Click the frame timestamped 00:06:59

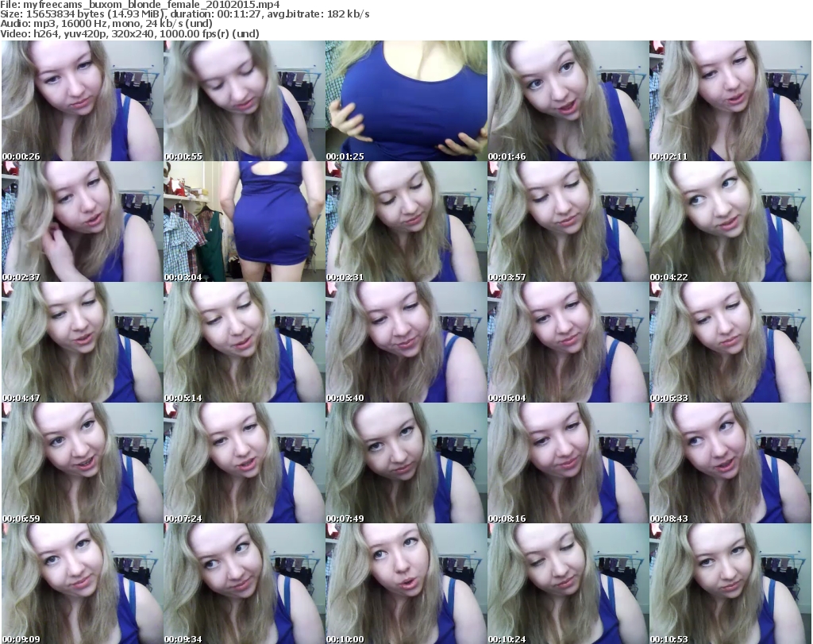point(82,463)
